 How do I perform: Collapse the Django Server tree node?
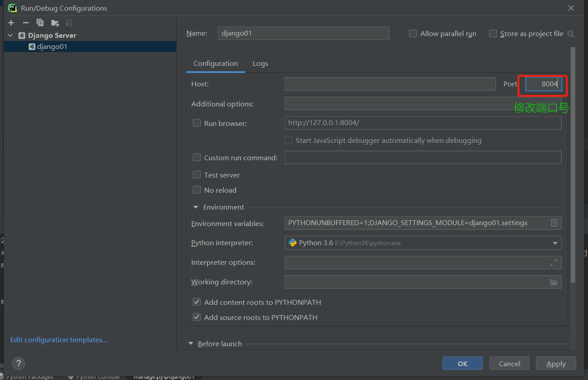click(x=11, y=36)
